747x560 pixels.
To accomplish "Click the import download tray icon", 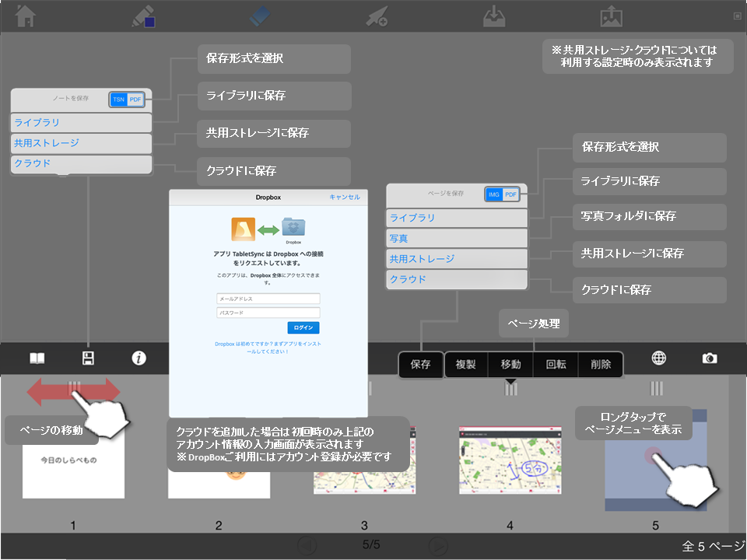I will coord(493,16).
